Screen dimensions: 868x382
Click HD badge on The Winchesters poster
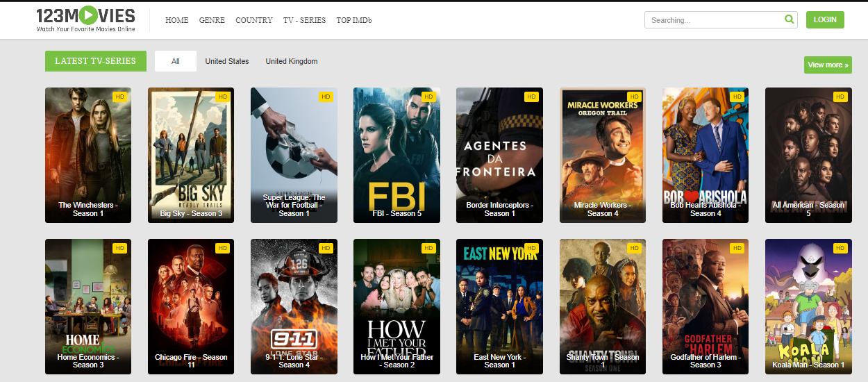coord(119,97)
